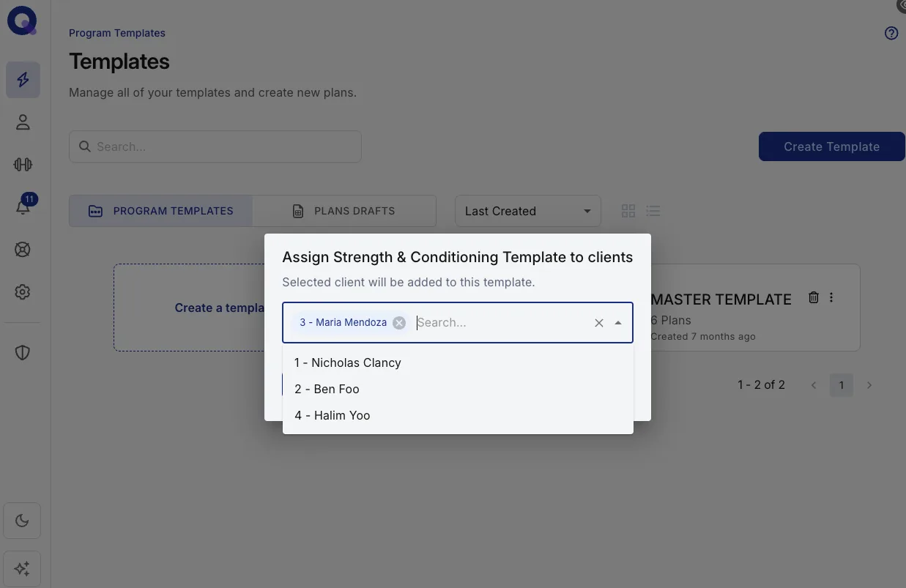
Task: Toggle dark mode moon button
Action: (22, 521)
